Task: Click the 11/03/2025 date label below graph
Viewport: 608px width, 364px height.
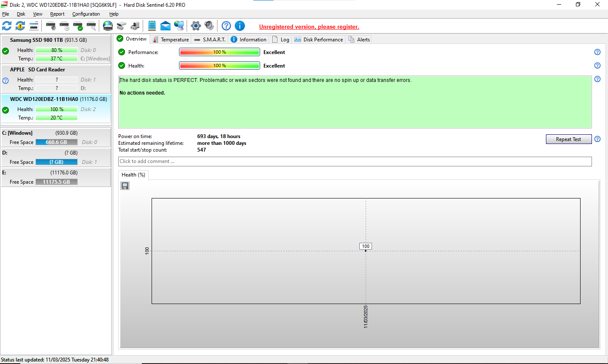Action: (366, 317)
